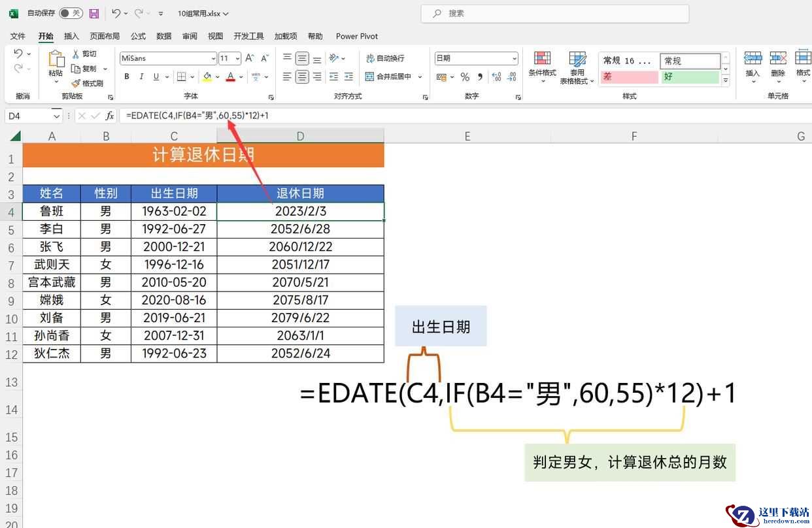Switch to Power Pivot tab

(x=357, y=36)
